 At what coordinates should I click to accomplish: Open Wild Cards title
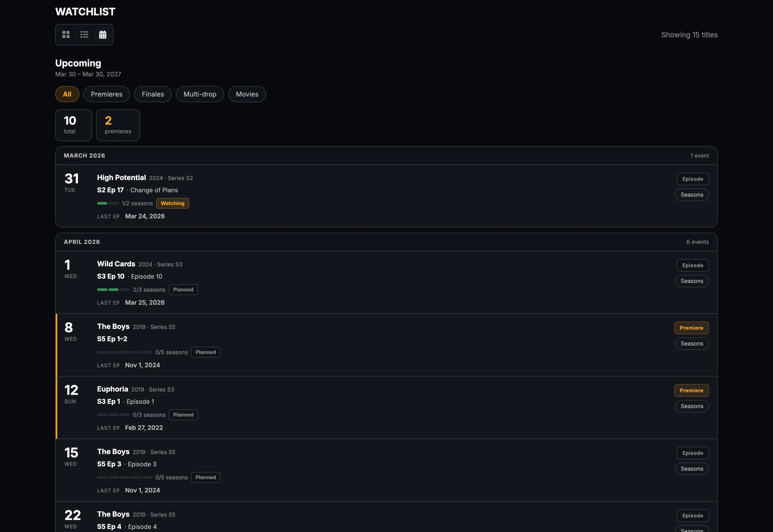pos(116,264)
